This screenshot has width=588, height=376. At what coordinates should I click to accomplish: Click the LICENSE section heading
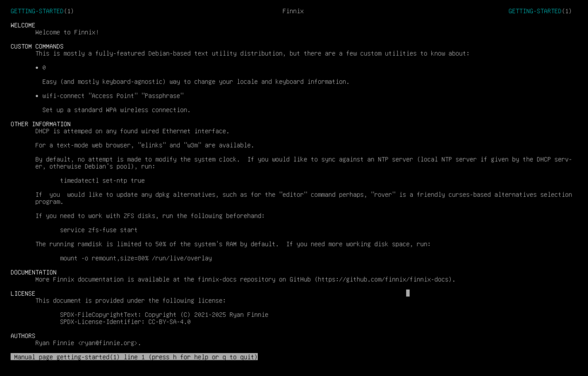pyautogui.click(x=23, y=293)
